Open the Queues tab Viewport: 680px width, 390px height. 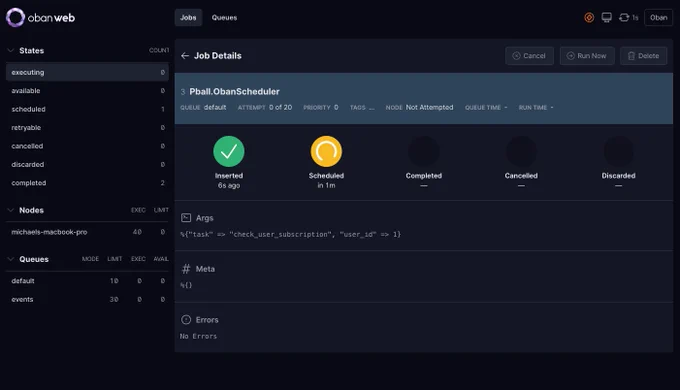coord(224,18)
